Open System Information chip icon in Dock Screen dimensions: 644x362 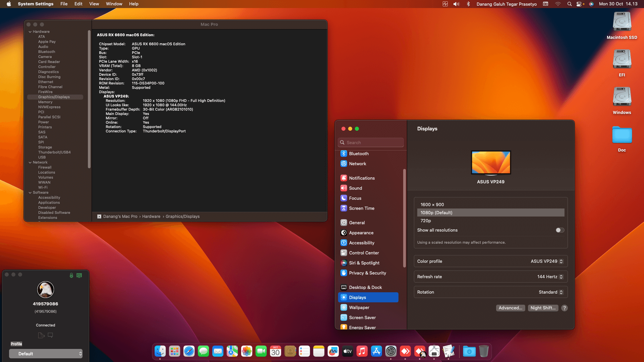click(x=434, y=351)
